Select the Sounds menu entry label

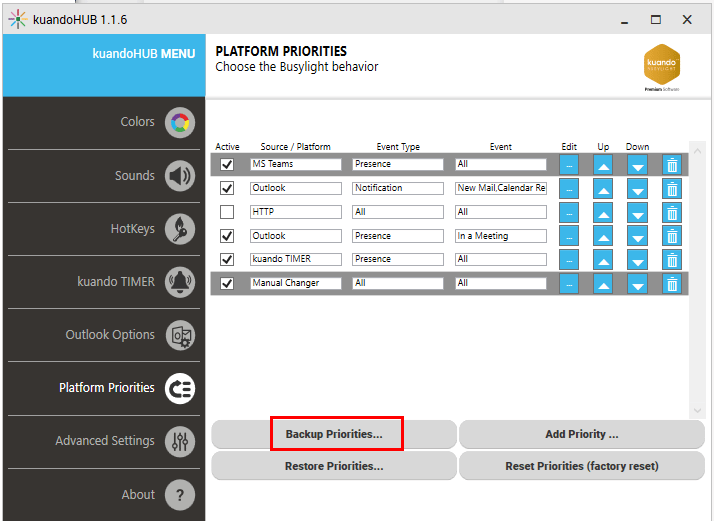tap(135, 176)
